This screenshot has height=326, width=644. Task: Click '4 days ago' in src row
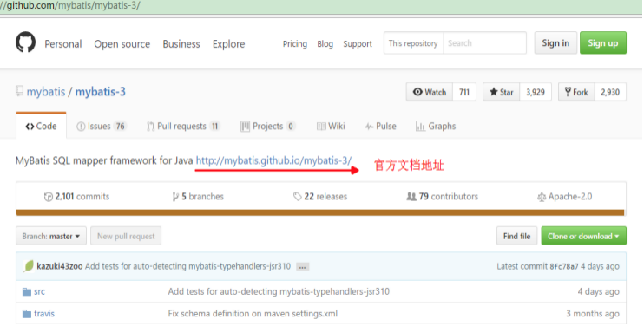point(598,292)
